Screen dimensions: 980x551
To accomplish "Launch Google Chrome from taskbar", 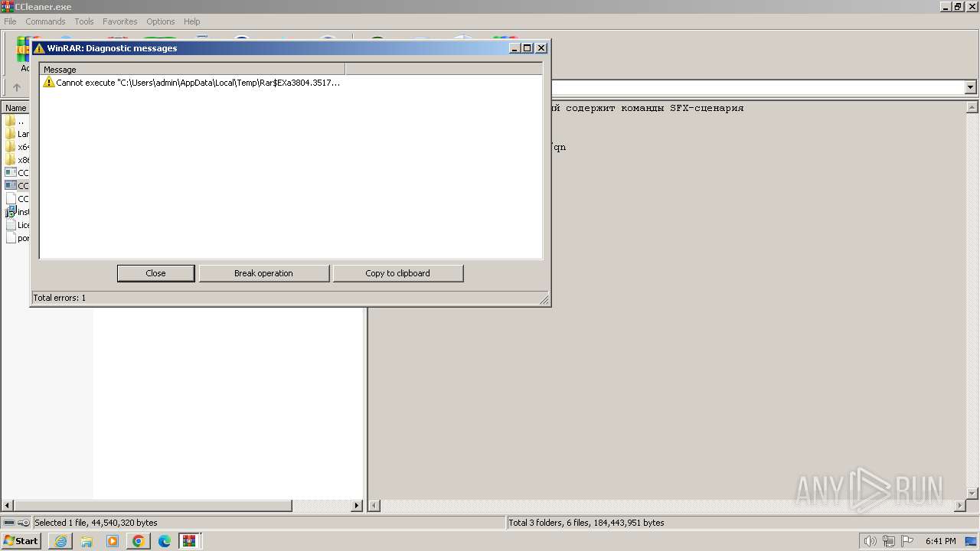I will (139, 541).
